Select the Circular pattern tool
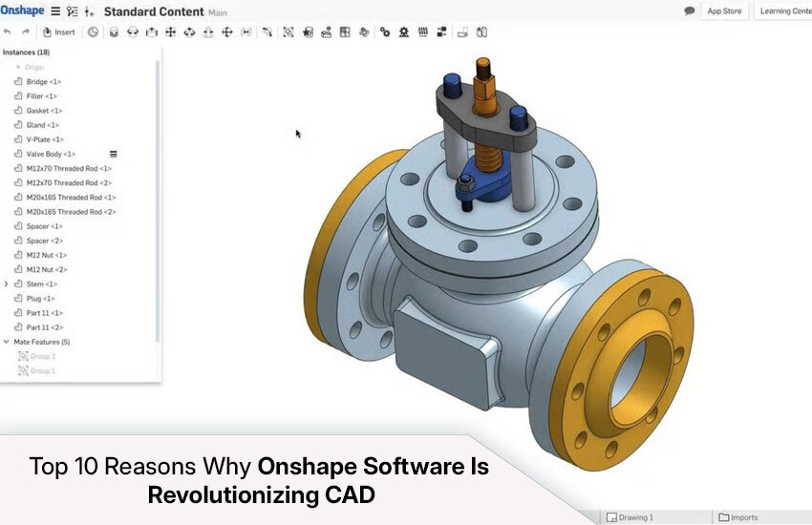The height and width of the screenshot is (525, 812). (364, 32)
